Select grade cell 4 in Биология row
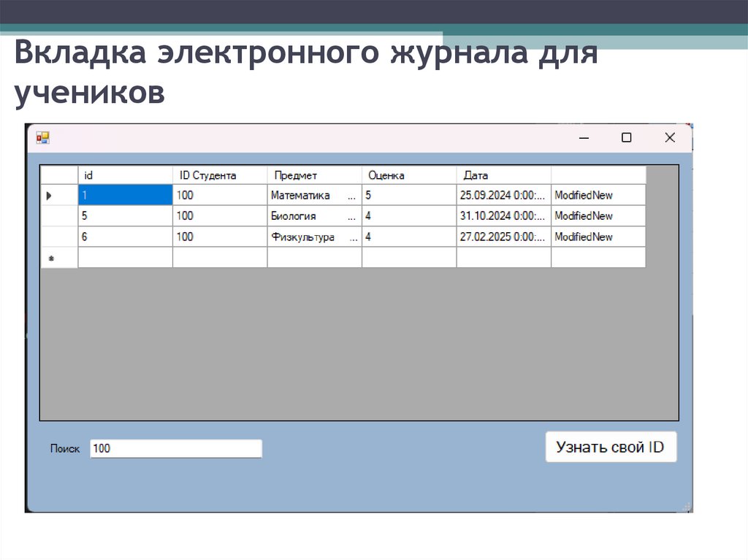The image size is (748, 560). click(409, 216)
